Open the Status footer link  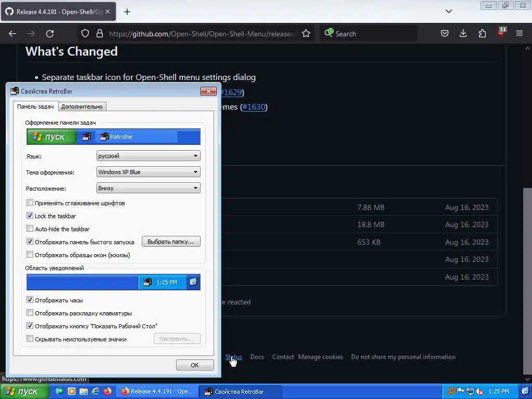coord(234,357)
